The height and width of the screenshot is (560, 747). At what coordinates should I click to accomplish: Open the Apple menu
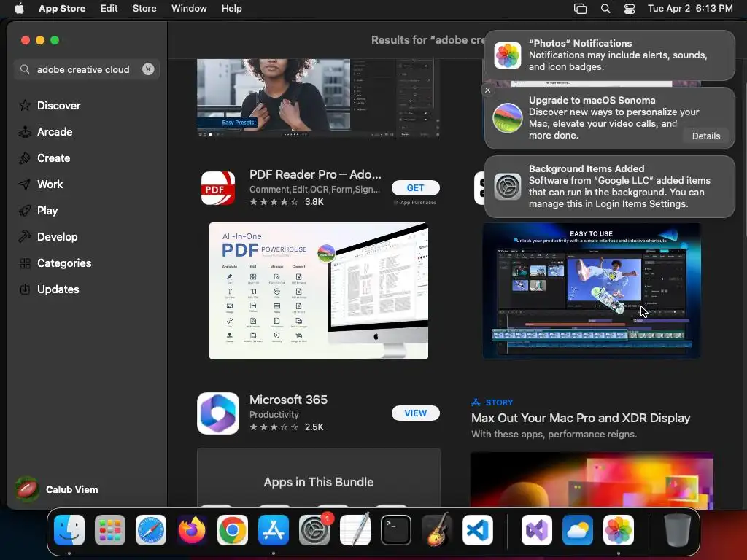(x=19, y=8)
